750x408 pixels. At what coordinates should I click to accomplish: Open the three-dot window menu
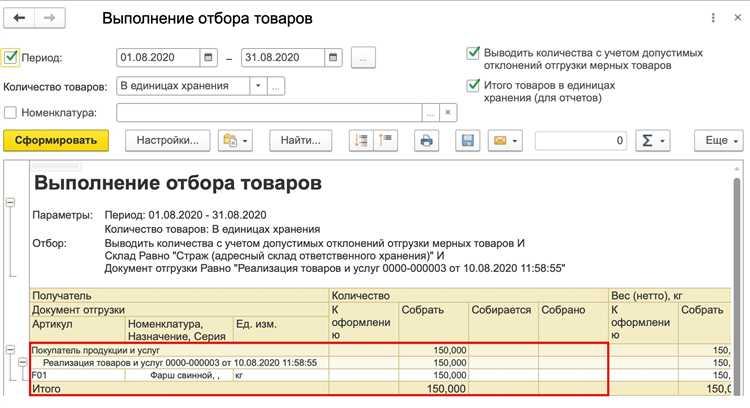point(713,18)
